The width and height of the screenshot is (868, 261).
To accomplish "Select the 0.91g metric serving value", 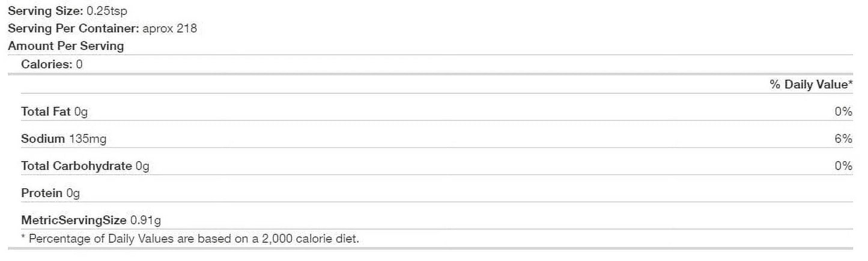I will pos(146,220).
